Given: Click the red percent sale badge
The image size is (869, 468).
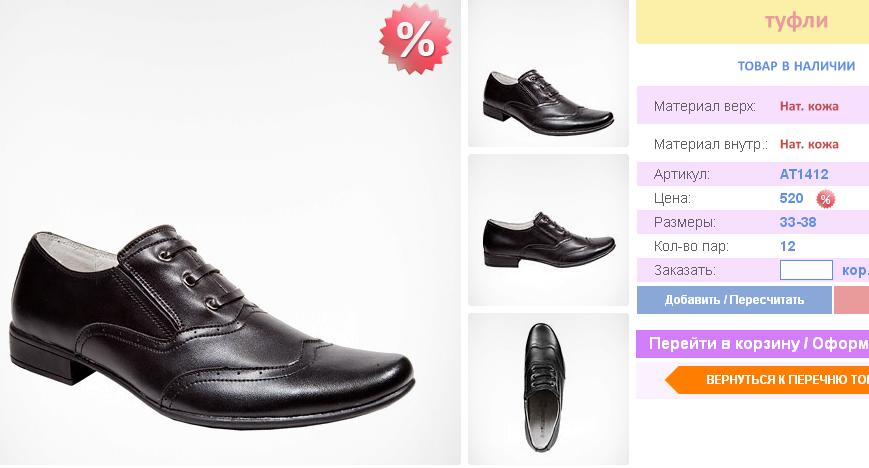Looking at the screenshot, I should coord(414,39).
